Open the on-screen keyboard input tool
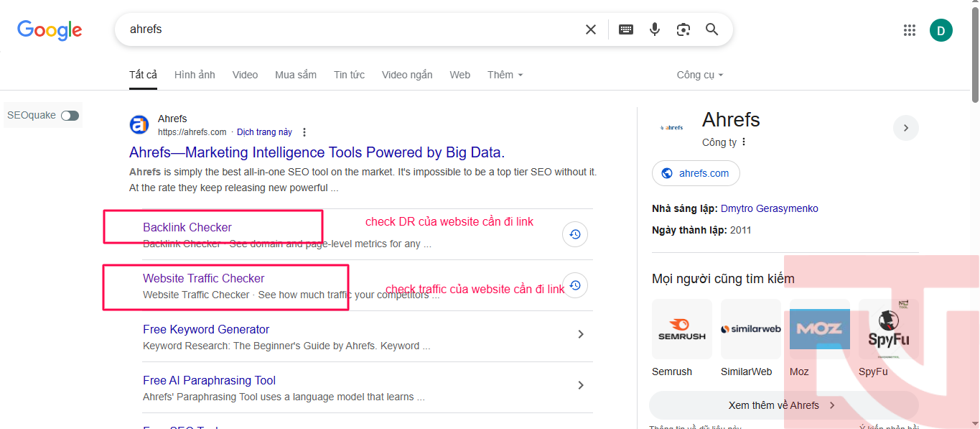 [x=626, y=29]
